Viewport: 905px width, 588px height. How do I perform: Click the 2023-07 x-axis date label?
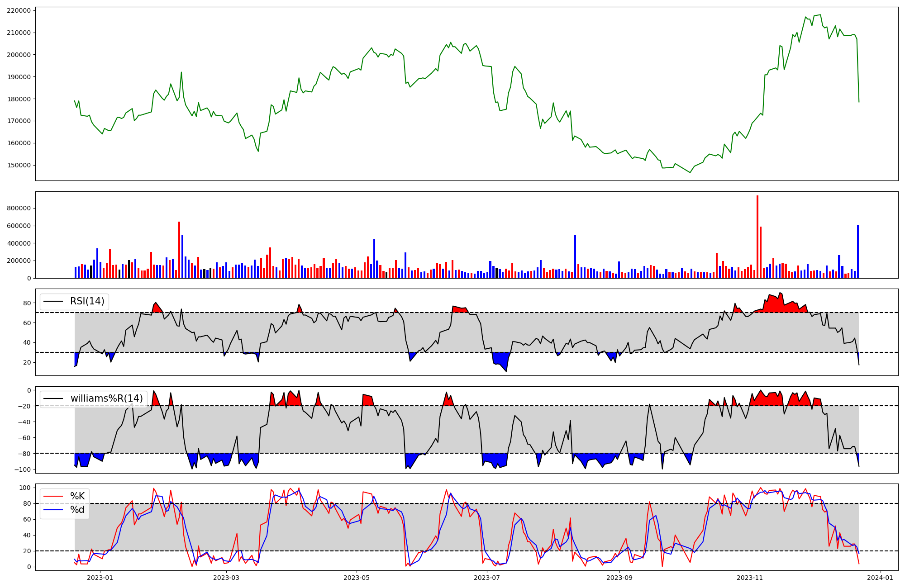tap(487, 578)
